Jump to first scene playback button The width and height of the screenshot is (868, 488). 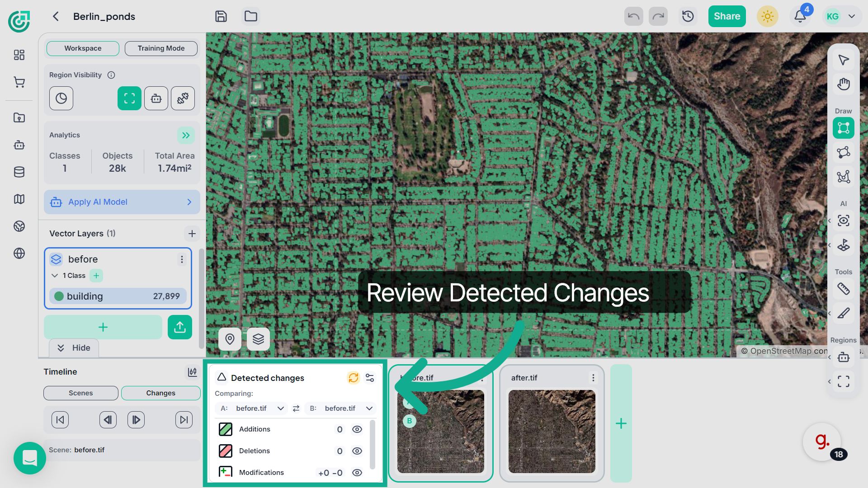click(60, 420)
